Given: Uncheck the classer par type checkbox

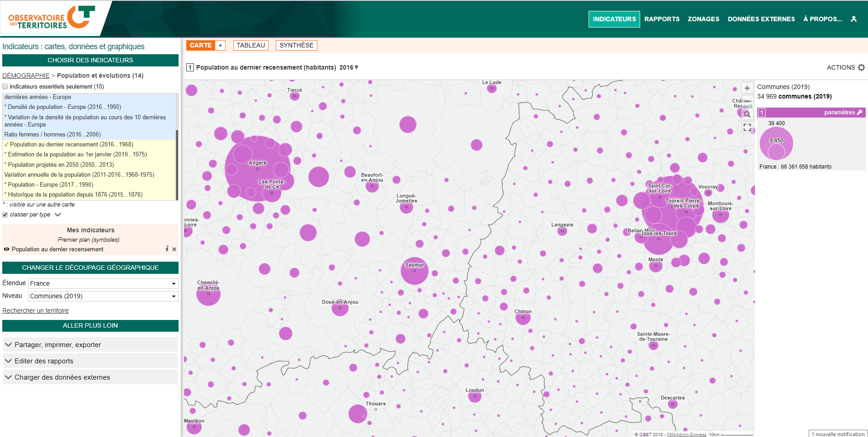Looking at the screenshot, I should pos(5,215).
